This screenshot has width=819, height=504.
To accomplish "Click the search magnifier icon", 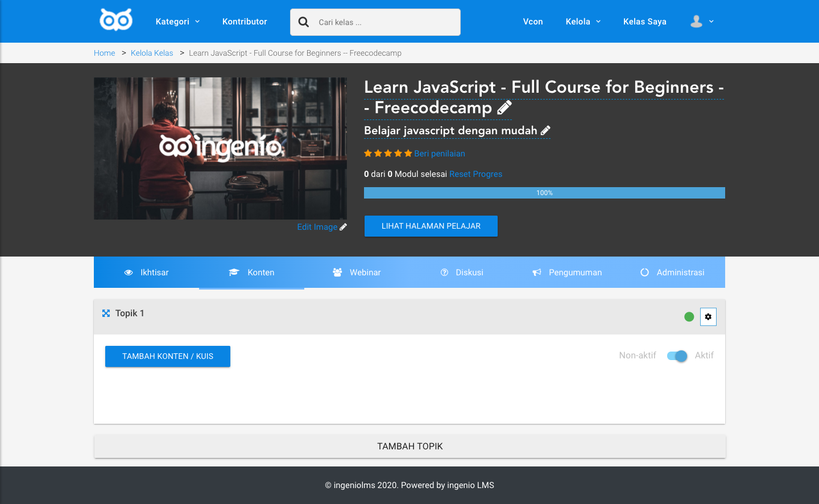I will (x=304, y=22).
